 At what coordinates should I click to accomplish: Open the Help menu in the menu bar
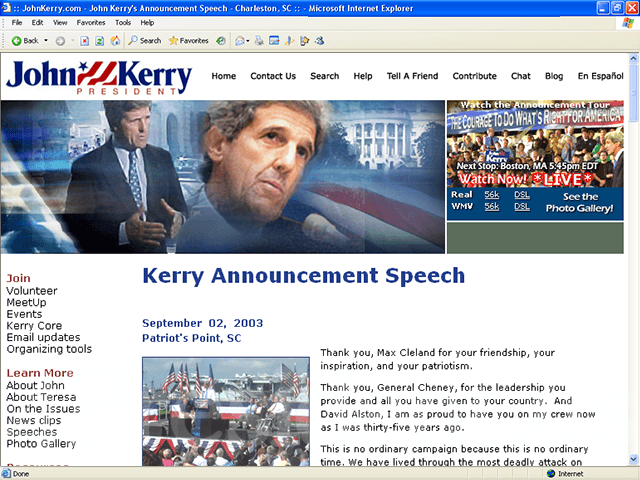(147, 23)
